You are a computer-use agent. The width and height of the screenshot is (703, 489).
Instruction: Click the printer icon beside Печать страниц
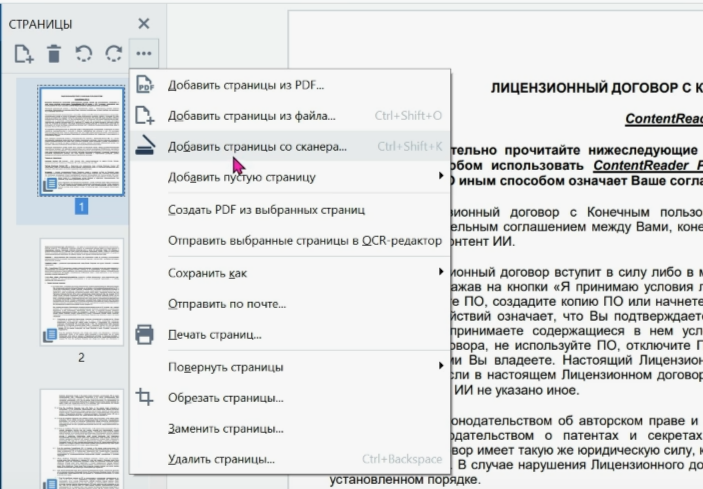pos(144,334)
